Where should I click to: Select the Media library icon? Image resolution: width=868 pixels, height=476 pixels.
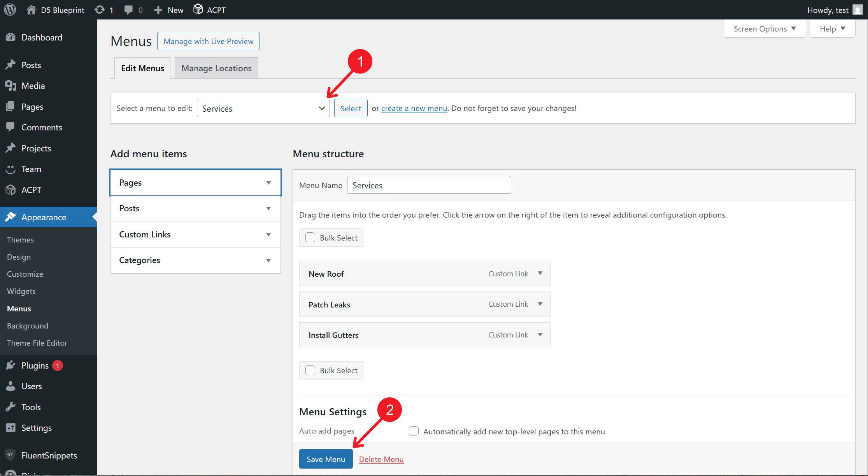point(11,86)
